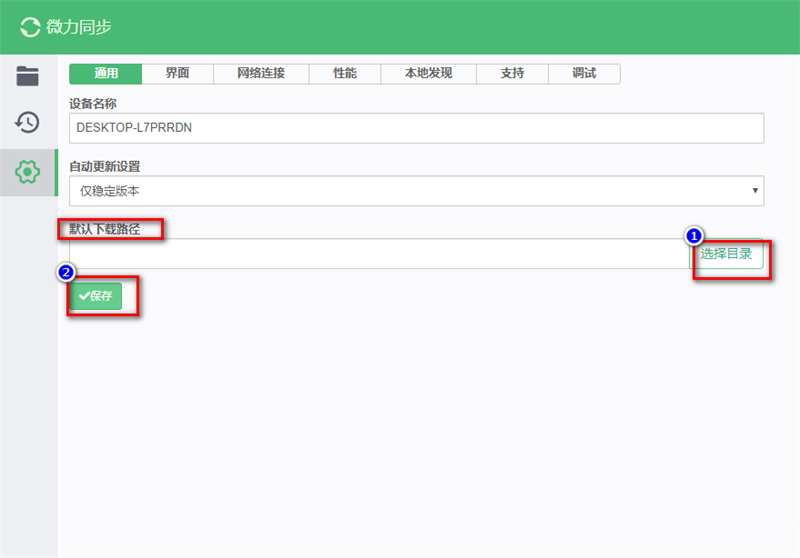This screenshot has width=800, height=558.
Task: Switch to the 调试 tab
Action: tap(584, 73)
